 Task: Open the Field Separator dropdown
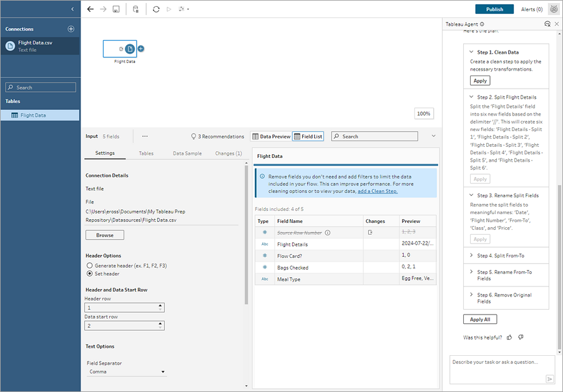tap(127, 372)
